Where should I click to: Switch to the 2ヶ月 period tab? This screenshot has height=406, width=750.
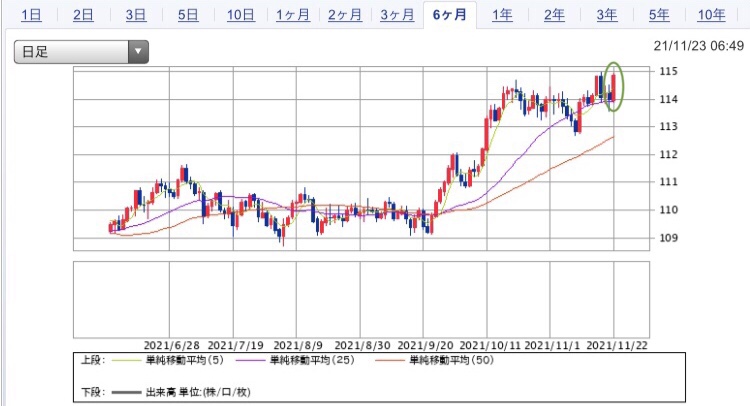[345, 15]
